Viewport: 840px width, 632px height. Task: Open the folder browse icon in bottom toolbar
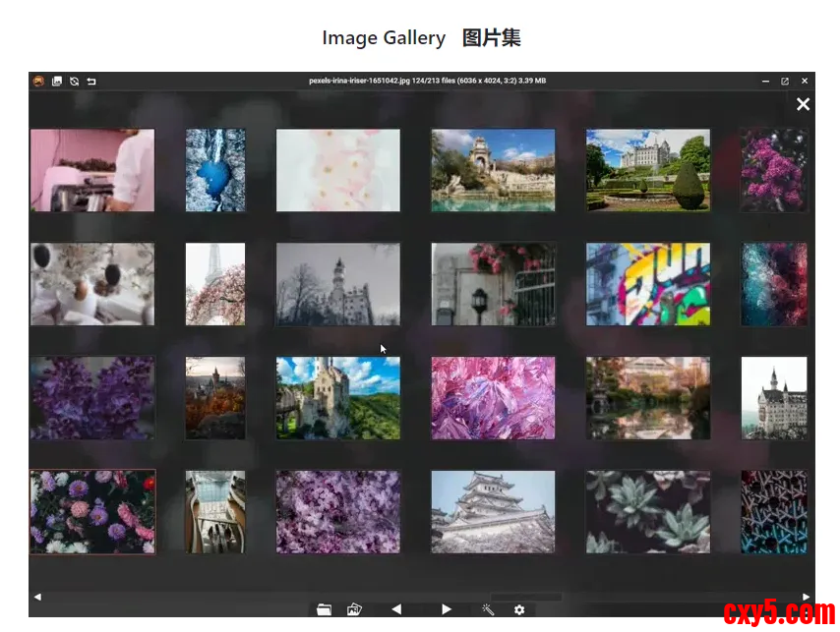coord(324,609)
